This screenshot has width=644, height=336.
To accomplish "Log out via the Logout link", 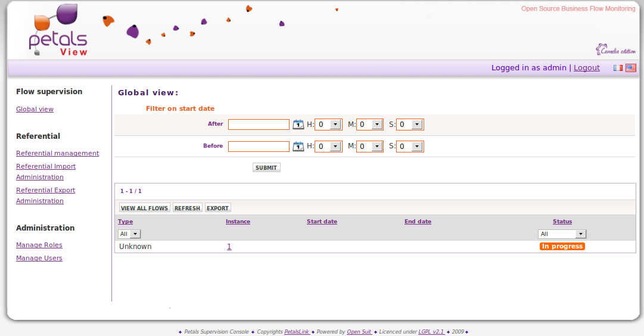I will [586, 68].
